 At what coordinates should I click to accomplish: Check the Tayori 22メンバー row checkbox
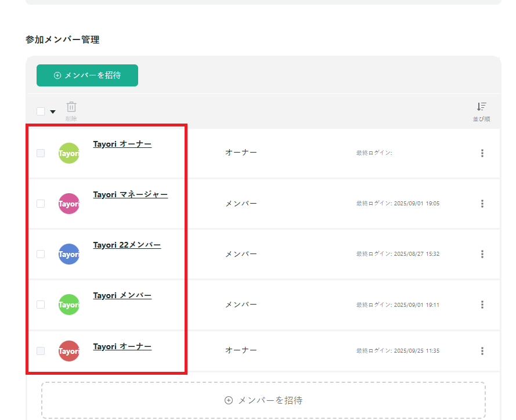39,254
